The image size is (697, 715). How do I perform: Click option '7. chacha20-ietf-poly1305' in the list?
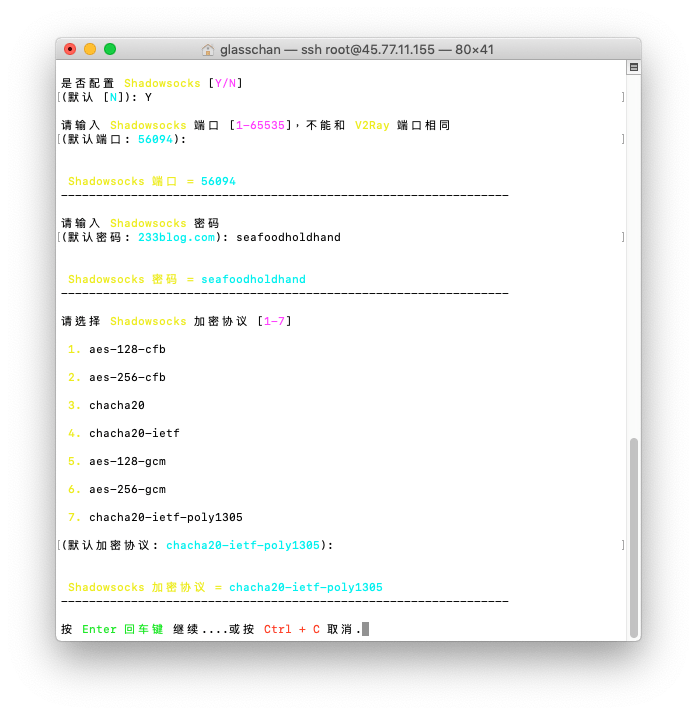tap(155, 518)
